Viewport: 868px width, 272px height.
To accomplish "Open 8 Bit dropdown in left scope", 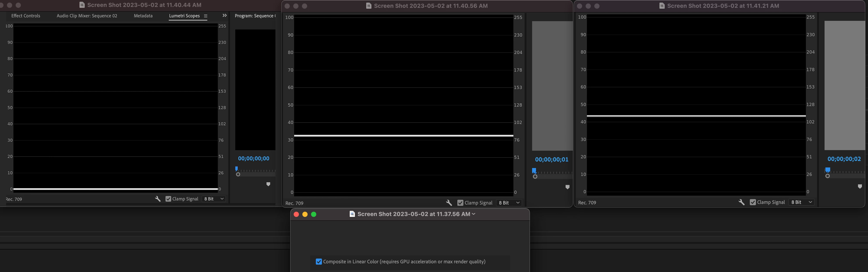I will (x=214, y=199).
